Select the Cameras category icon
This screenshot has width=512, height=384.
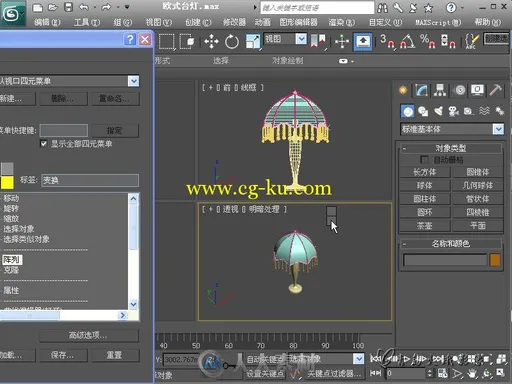pos(453,111)
